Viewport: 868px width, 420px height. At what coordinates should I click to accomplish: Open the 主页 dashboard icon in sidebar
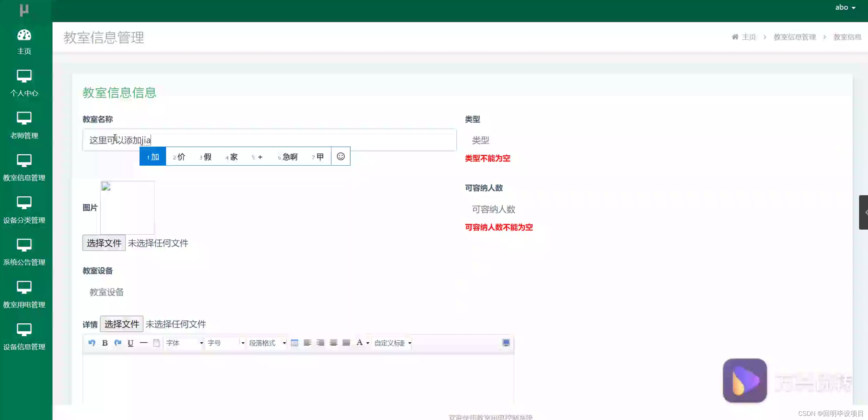[24, 35]
